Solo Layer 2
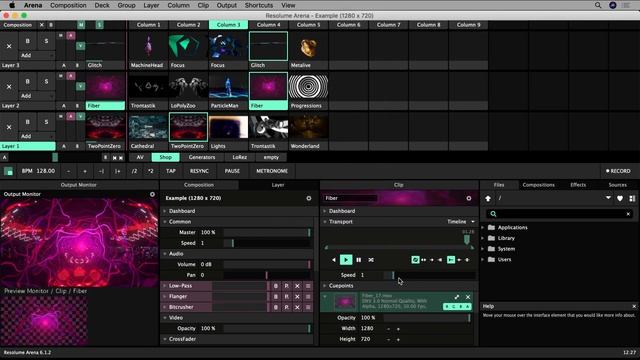The height and width of the screenshot is (360, 640). [x=46, y=81]
